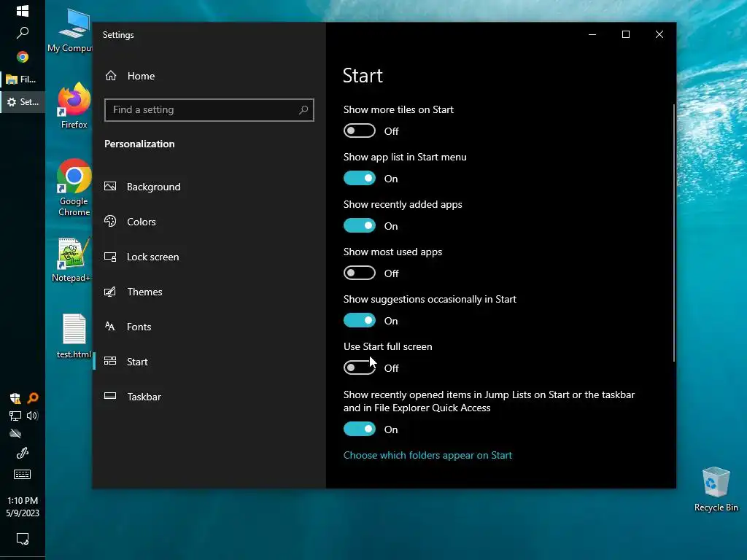Click the OneDrive cloud tray icon
747x560 pixels.
pyautogui.click(x=15, y=433)
